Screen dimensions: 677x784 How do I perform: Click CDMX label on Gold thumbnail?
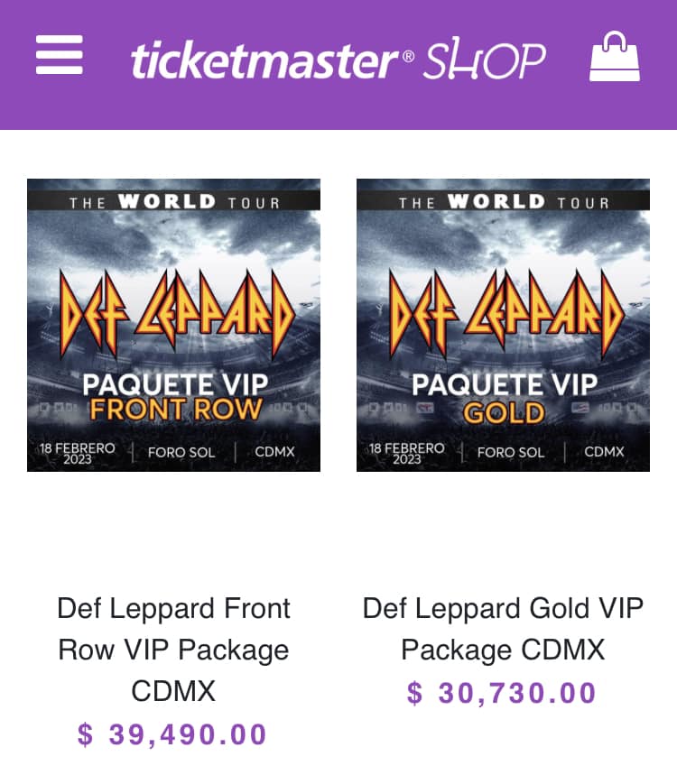tap(604, 452)
